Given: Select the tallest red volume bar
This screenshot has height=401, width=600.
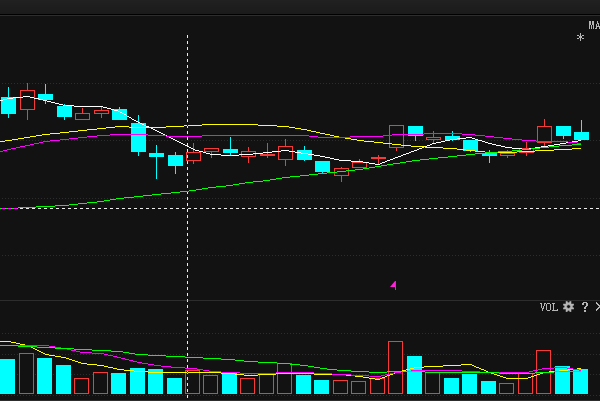Looking at the screenshot, I should [x=395, y=367].
